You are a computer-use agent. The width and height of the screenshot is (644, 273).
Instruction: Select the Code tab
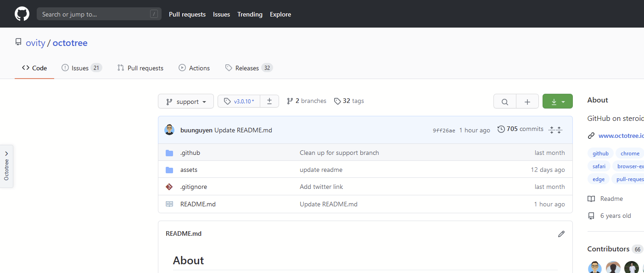[34, 68]
